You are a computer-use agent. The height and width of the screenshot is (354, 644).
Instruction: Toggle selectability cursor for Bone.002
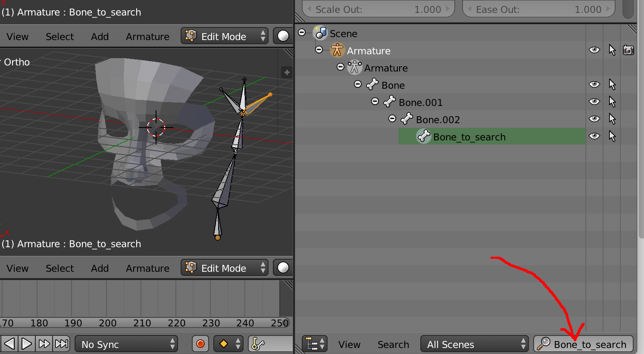tap(612, 119)
